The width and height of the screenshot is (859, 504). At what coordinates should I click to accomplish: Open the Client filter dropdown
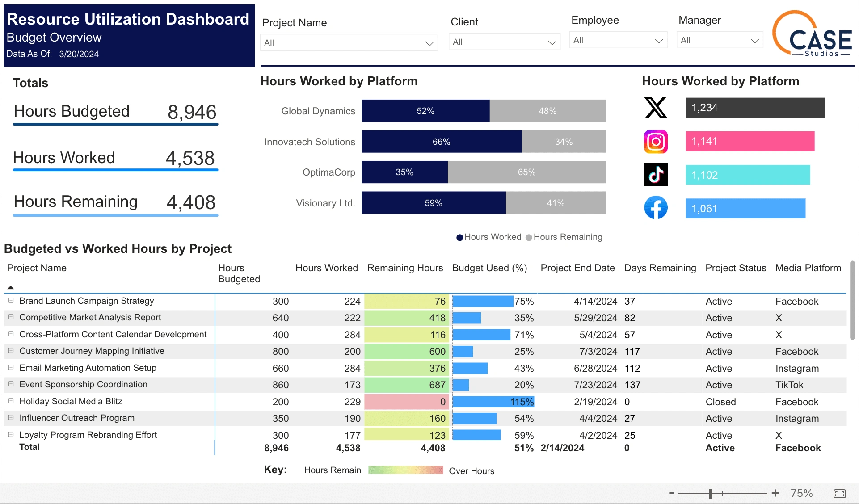click(504, 42)
